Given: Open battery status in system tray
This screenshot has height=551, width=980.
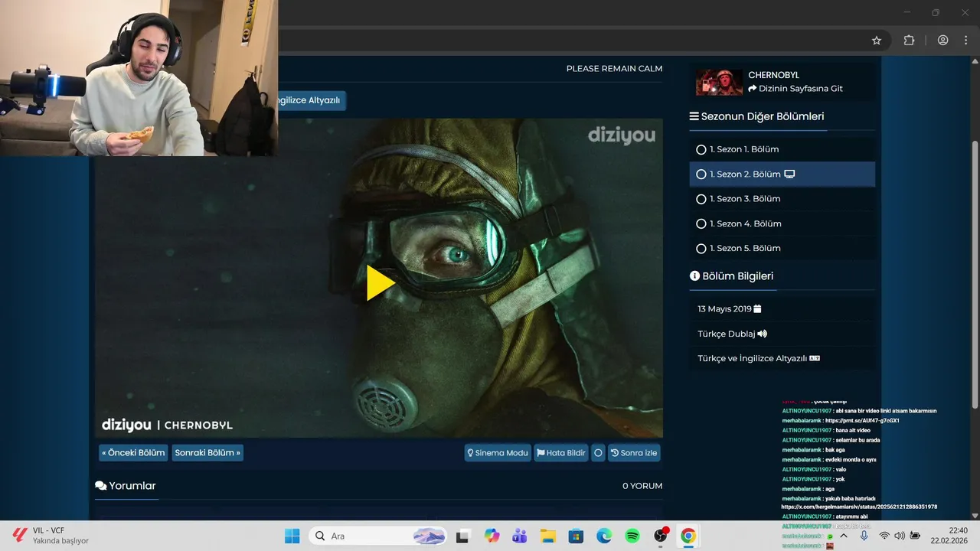Looking at the screenshot, I should [x=913, y=536].
